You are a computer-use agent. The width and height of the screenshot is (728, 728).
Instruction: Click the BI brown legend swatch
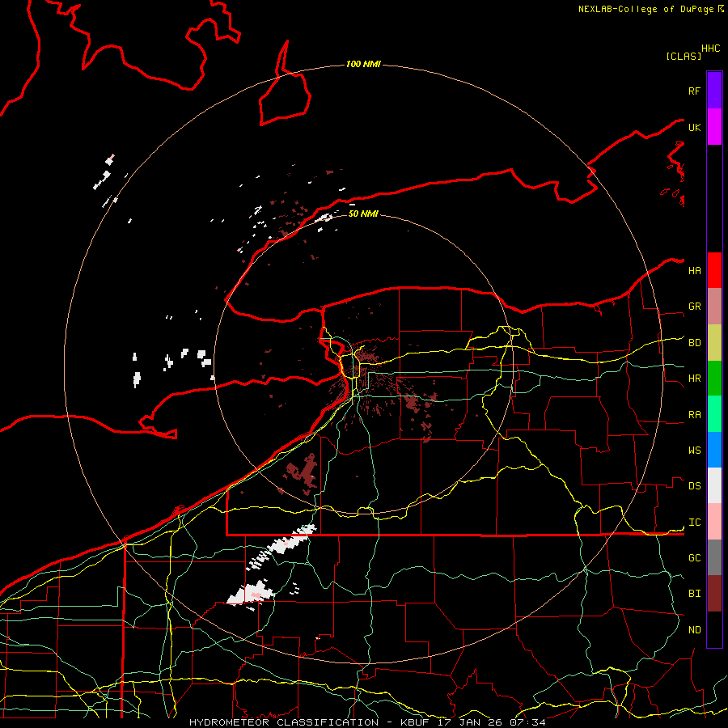pyautogui.click(x=714, y=594)
